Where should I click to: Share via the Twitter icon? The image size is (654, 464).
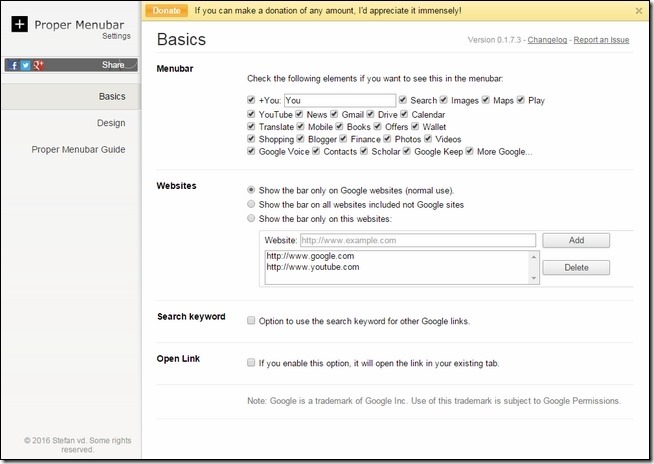pos(25,65)
